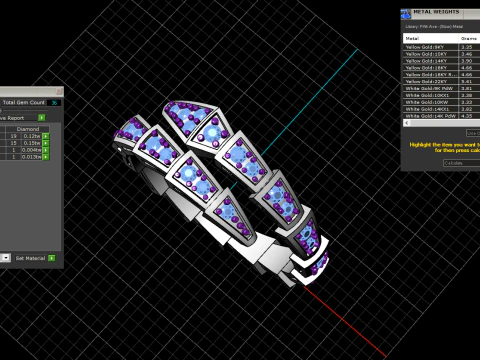Click the green arrow on the 0.004tw row

[46, 150]
